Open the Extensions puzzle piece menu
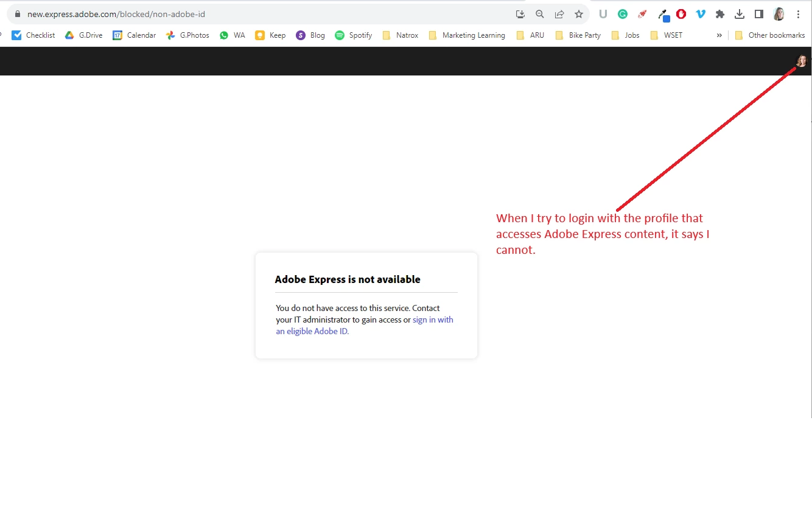Screen dimensions: 812x507 [x=720, y=14]
